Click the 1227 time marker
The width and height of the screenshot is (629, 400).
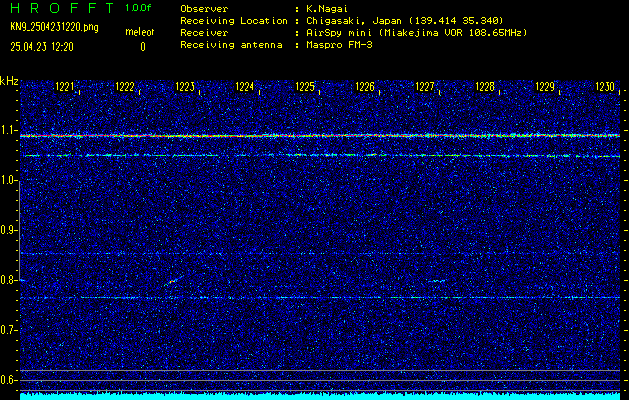click(x=425, y=87)
